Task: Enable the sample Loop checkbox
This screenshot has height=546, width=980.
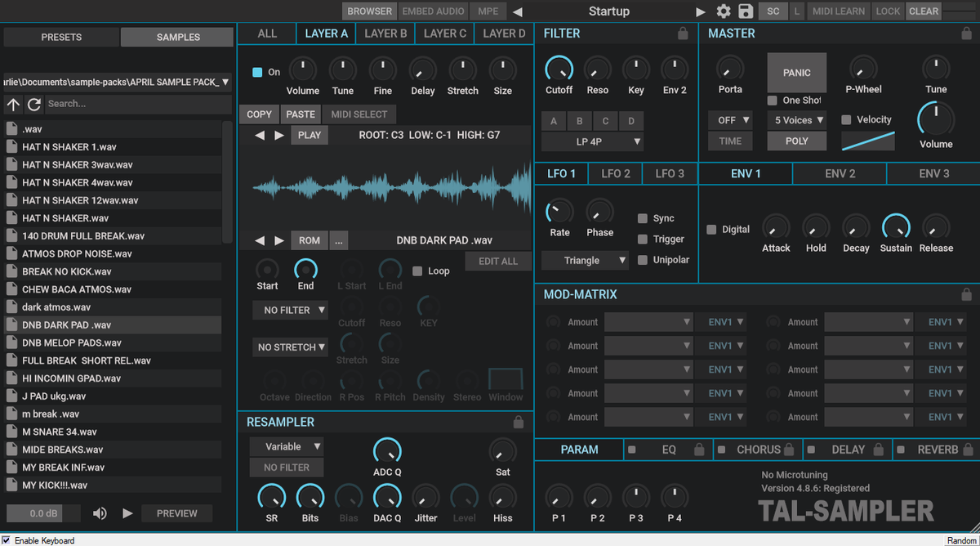Action: 417,271
